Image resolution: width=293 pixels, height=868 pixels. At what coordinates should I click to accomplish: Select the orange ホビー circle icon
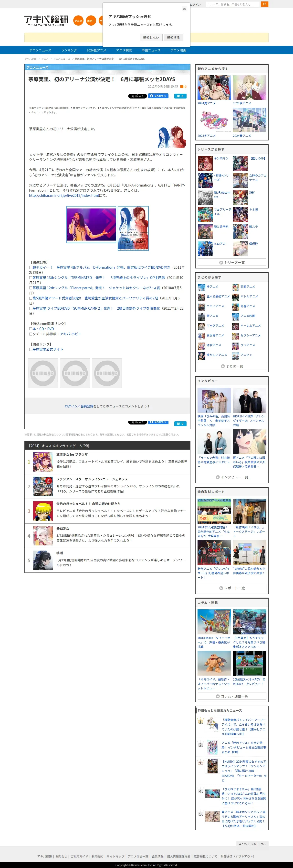pos(91,20)
